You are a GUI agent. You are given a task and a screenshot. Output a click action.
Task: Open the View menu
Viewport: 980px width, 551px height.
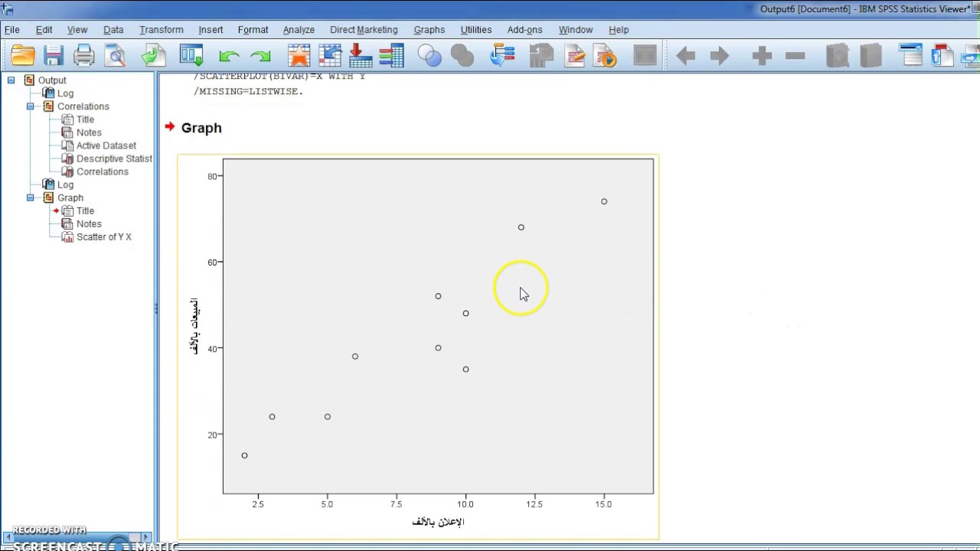click(x=77, y=30)
